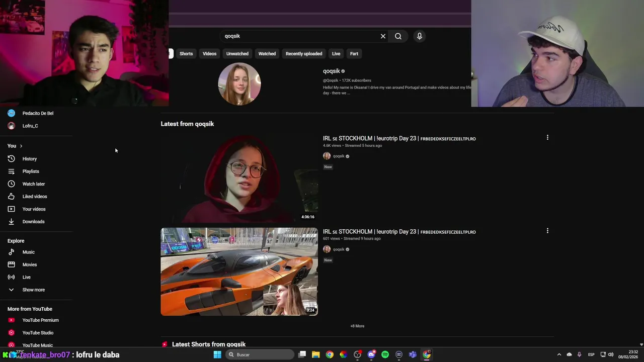Start voice search with the microphone
The width and height of the screenshot is (644, 362).
[419, 36]
